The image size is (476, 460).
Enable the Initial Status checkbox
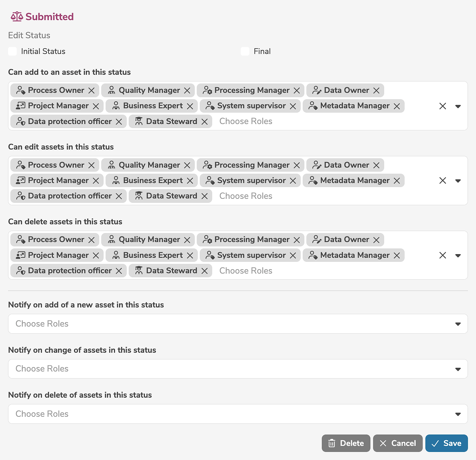(12, 51)
